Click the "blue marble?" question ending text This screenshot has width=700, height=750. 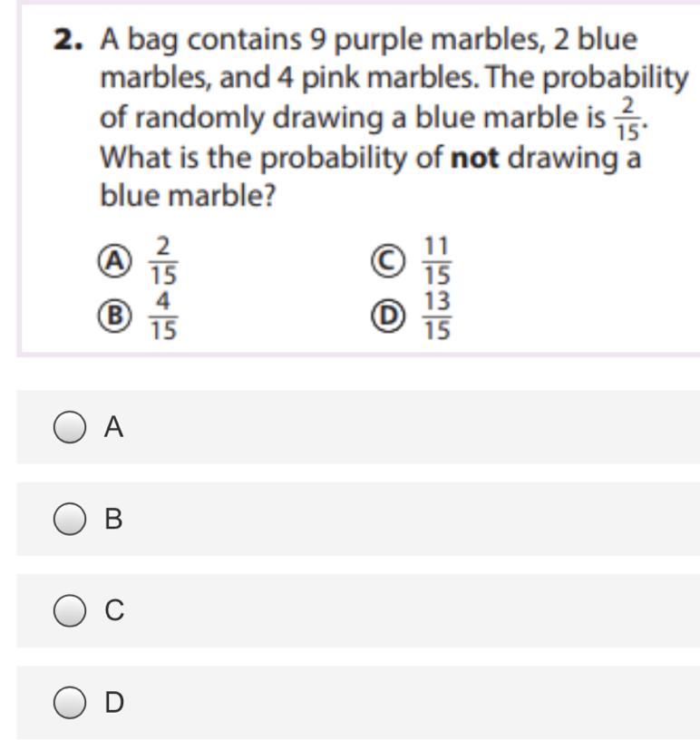coord(188,195)
